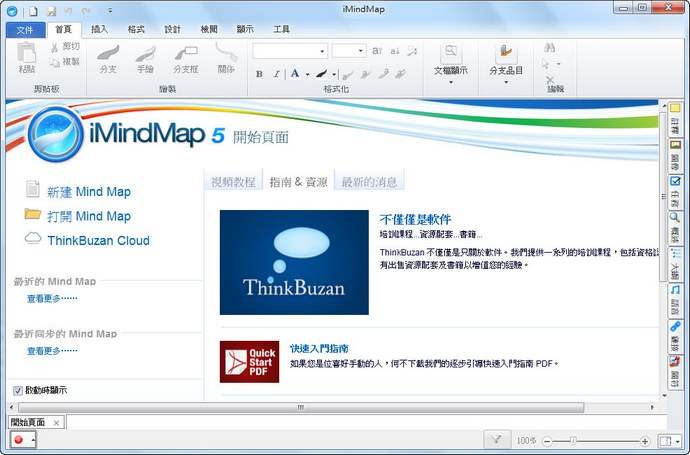Open the Tasks checkbox side panel
Image resolution: width=690 pixels, height=455 pixels.
(675, 191)
